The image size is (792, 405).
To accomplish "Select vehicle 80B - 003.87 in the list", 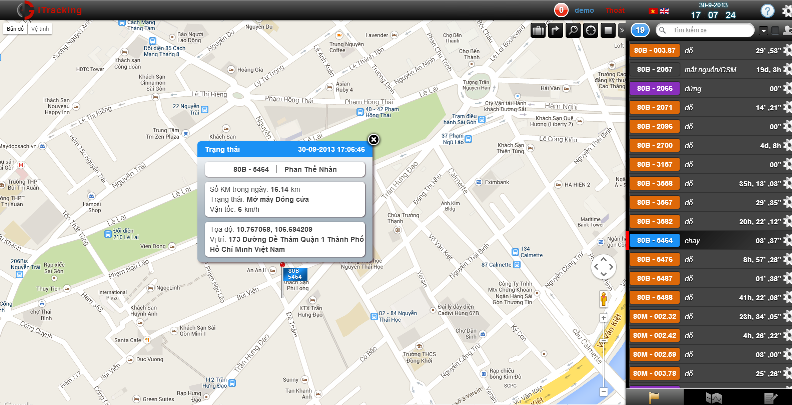I will point(655,50).
